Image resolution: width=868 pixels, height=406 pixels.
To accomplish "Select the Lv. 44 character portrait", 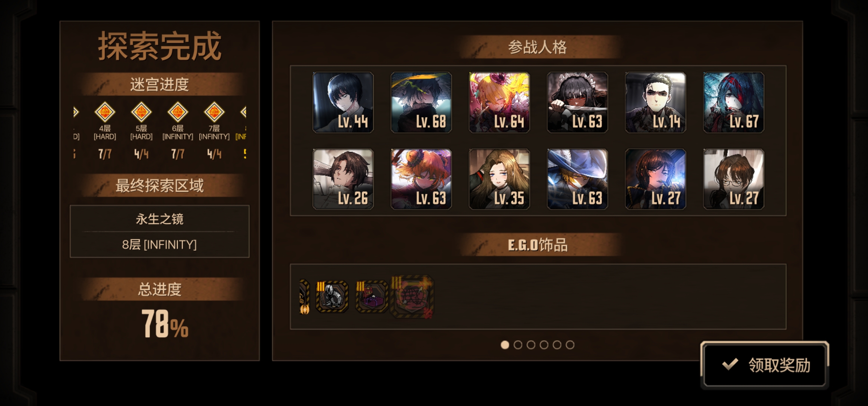I will [343, 102].
